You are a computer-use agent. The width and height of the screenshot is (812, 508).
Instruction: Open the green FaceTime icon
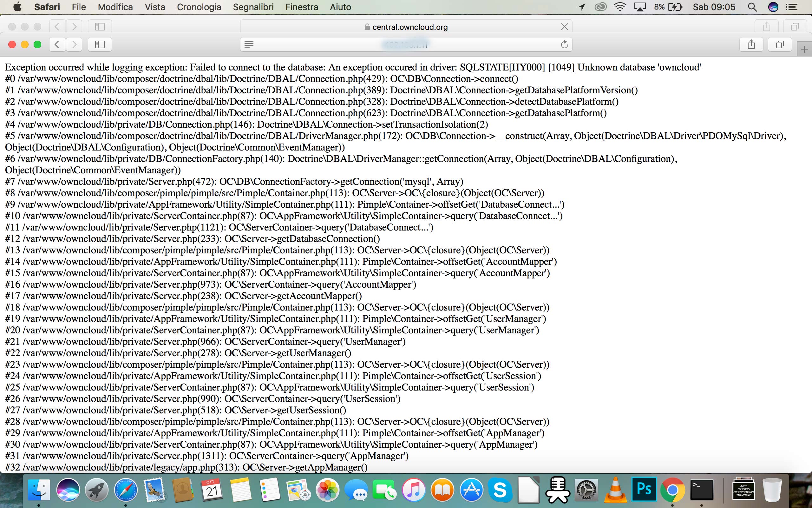coord(385,490)
